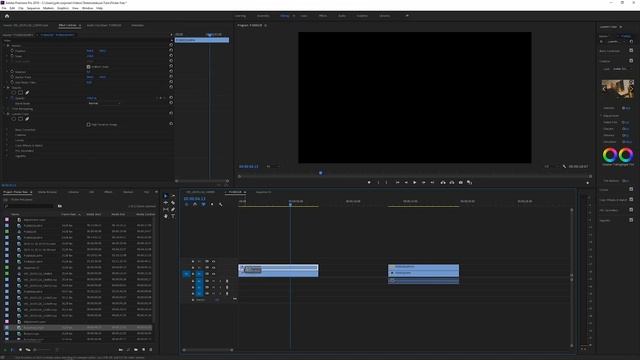Click the Opacity value field
This screenshot has height=360, width=640.
click(91, 98)
